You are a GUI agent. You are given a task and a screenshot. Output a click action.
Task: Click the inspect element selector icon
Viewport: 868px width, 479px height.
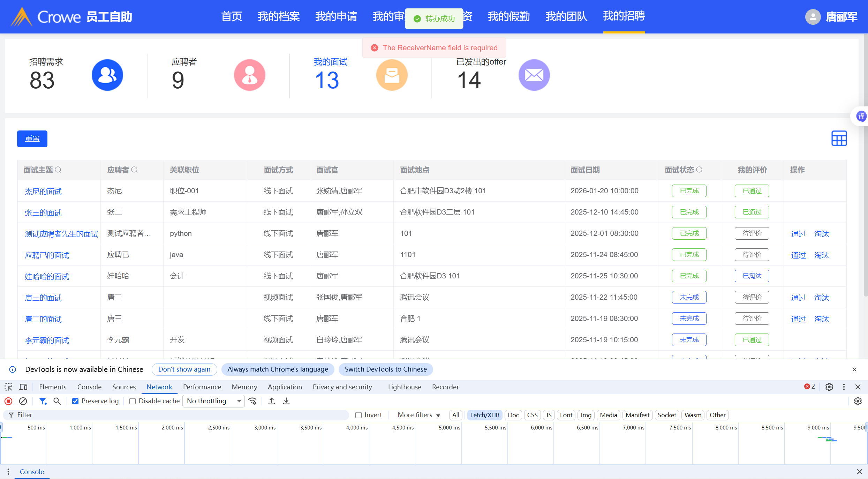pyautogui.click(x=8, y=387)
